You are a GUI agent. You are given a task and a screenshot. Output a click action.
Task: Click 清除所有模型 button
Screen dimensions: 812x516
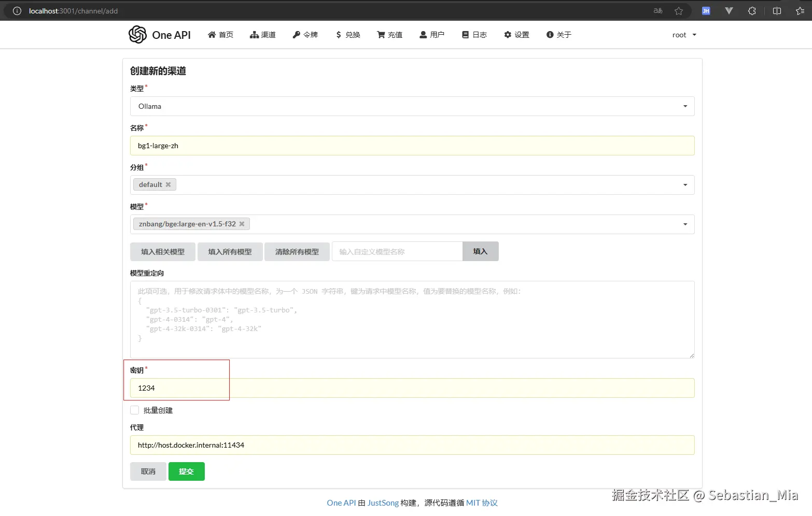pos(297,252)
